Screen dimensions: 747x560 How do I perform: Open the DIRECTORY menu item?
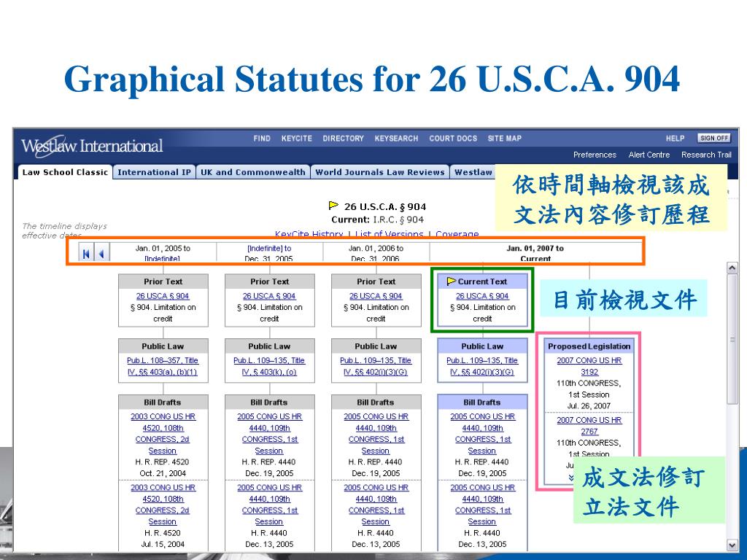(x=343, y=138)
